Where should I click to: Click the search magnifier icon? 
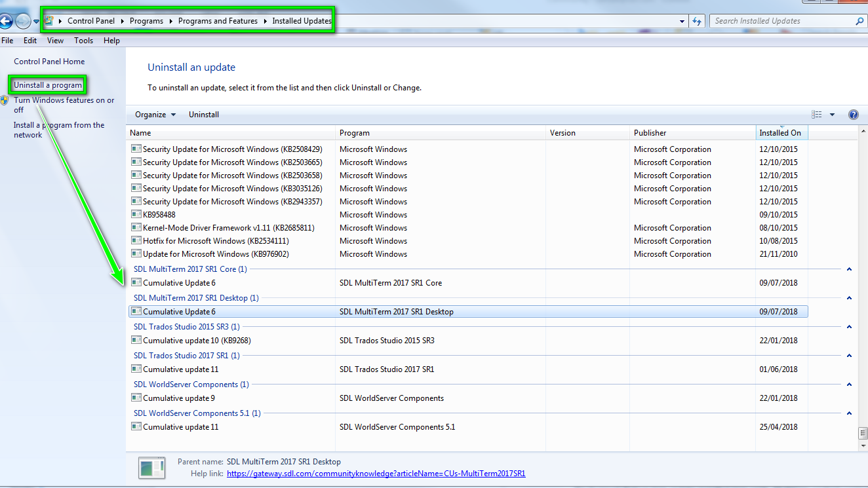(x=859, y=21)
